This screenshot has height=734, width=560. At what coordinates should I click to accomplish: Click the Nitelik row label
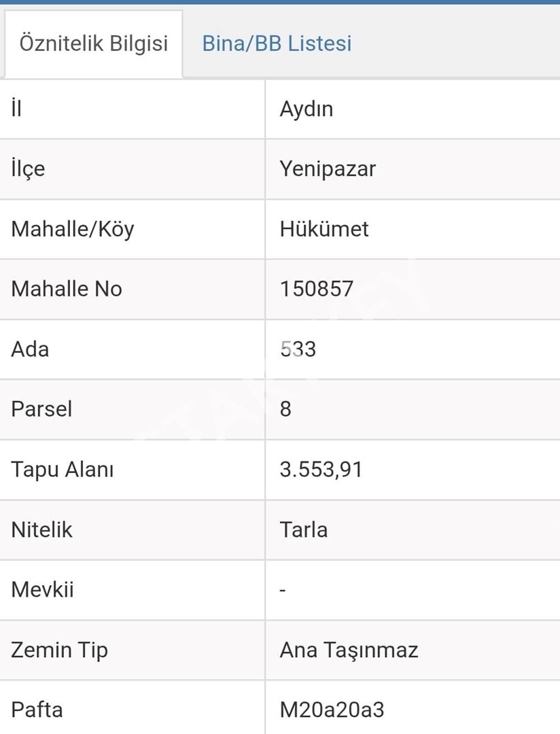pos(41,529)
